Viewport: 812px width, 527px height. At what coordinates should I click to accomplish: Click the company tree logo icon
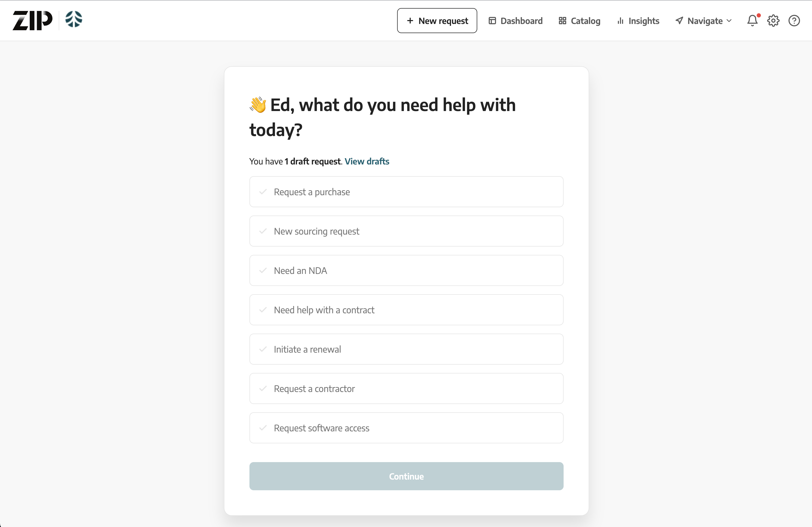click(x=74, y=20)
